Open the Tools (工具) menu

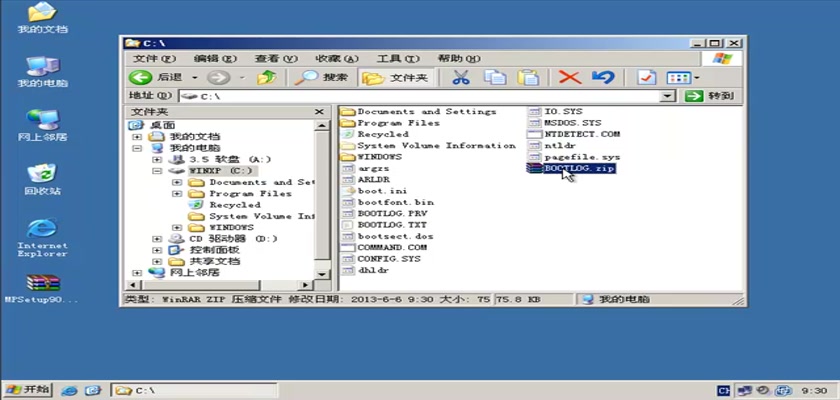tap(398, 58)
